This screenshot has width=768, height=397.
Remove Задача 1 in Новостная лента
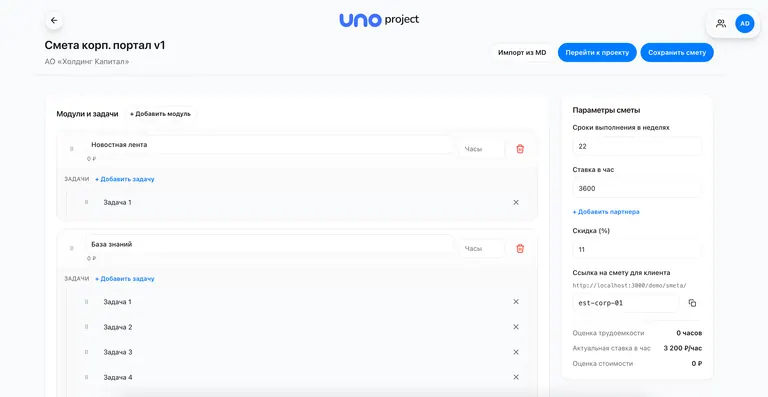coord(516,202)
